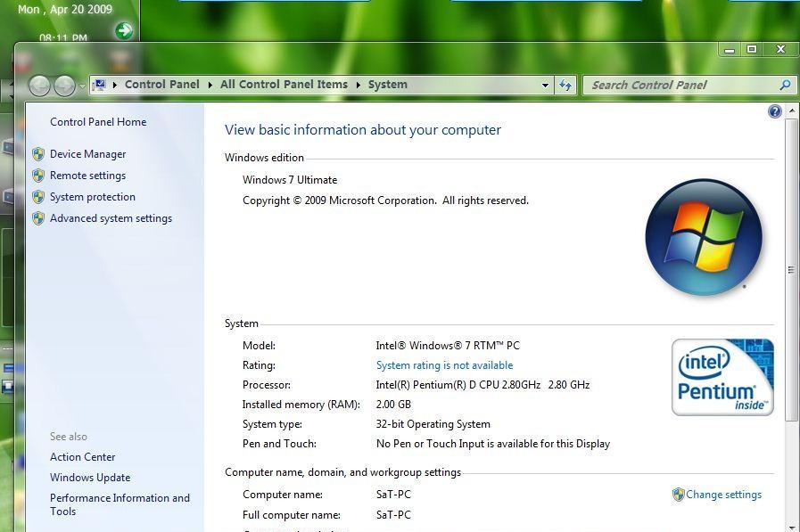Click the Windows 7 Ultimate text
800x532 pixels.
tap(290, 180)
